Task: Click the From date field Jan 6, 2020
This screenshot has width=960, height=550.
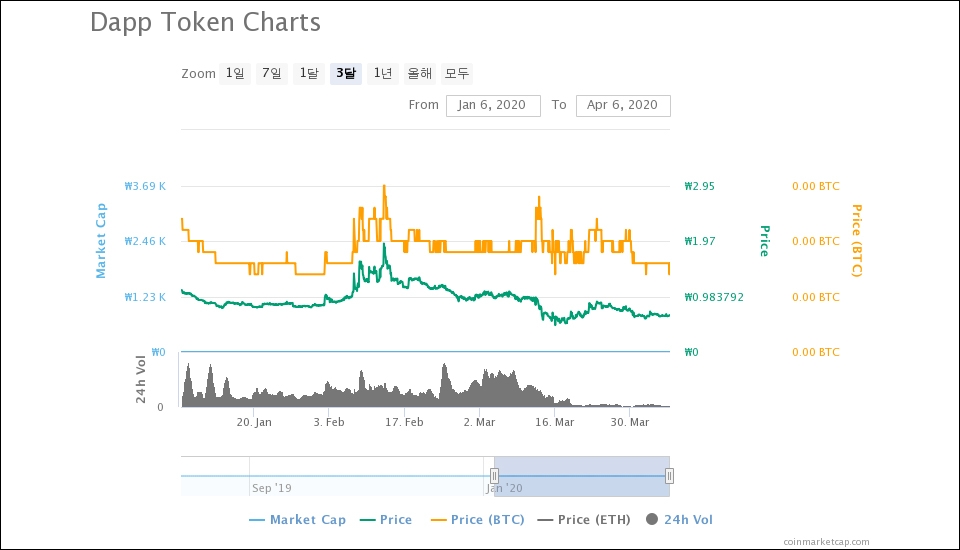Action: pyautogui.click(x=493, y=105)
